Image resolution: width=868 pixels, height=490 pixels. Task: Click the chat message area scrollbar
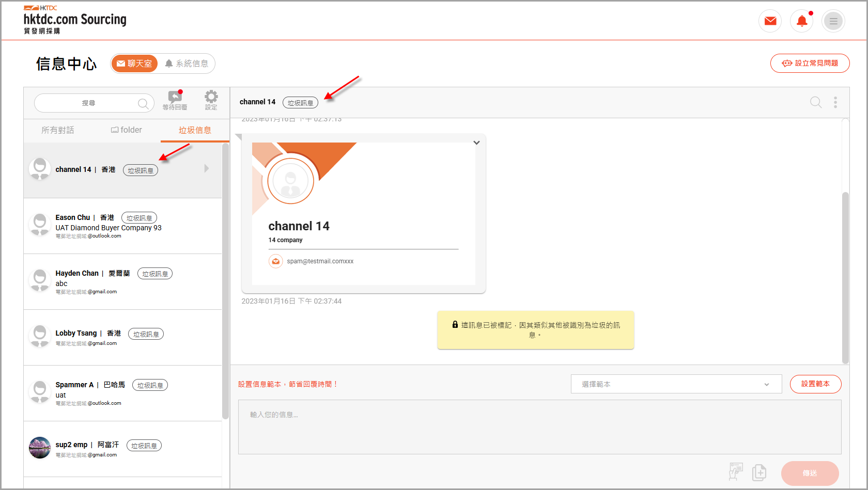tap(845, 278)
